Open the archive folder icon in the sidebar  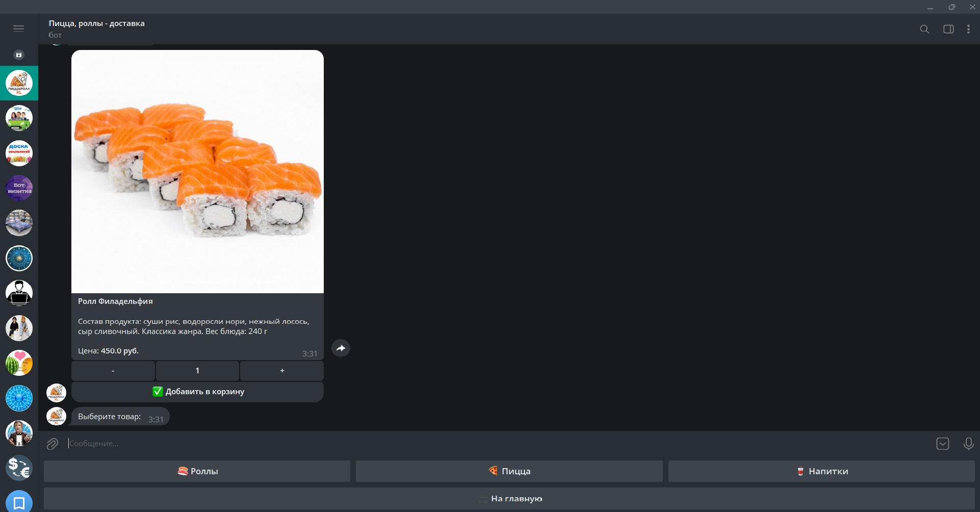click(x=19, y=55)
